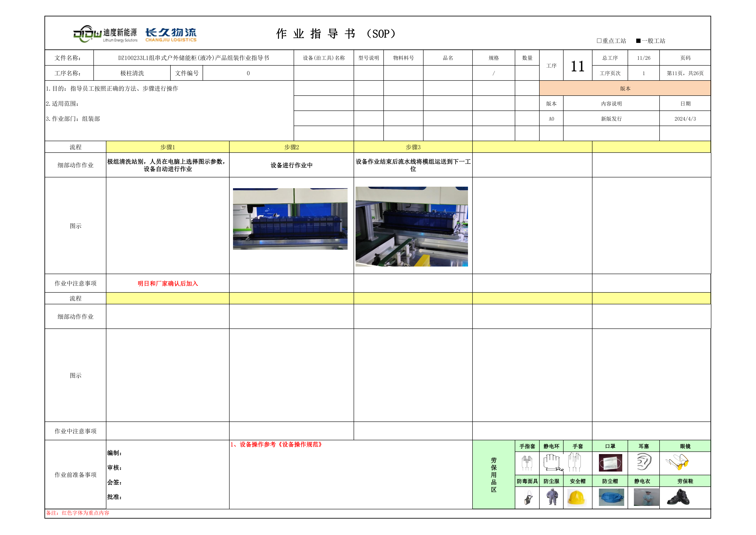This screenshot has width=756, height=535.
Task: Click the face mask (口罩) image
Action: pos(610,463)
